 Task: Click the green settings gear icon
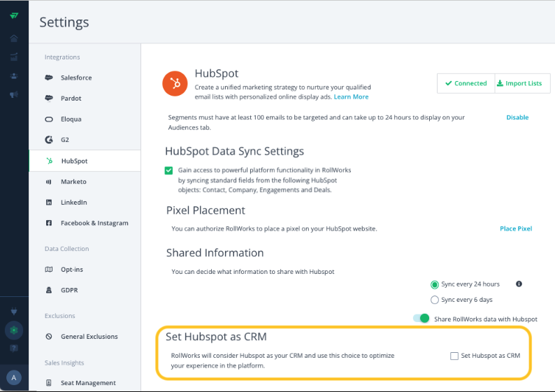(14, 331)
